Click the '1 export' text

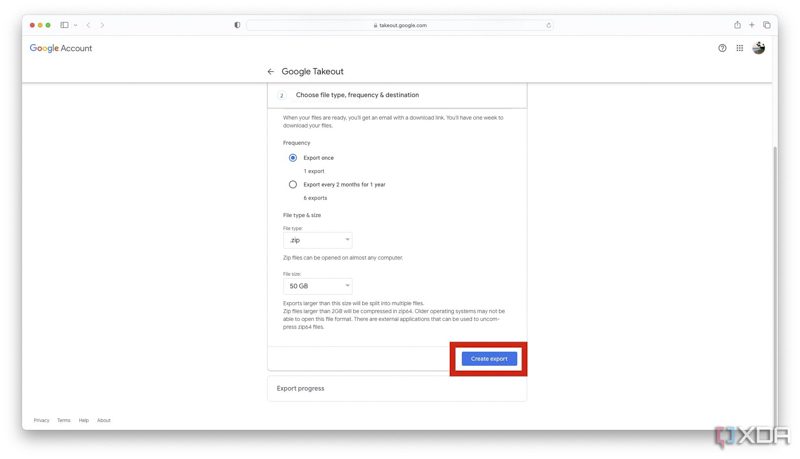coord(314,171)
